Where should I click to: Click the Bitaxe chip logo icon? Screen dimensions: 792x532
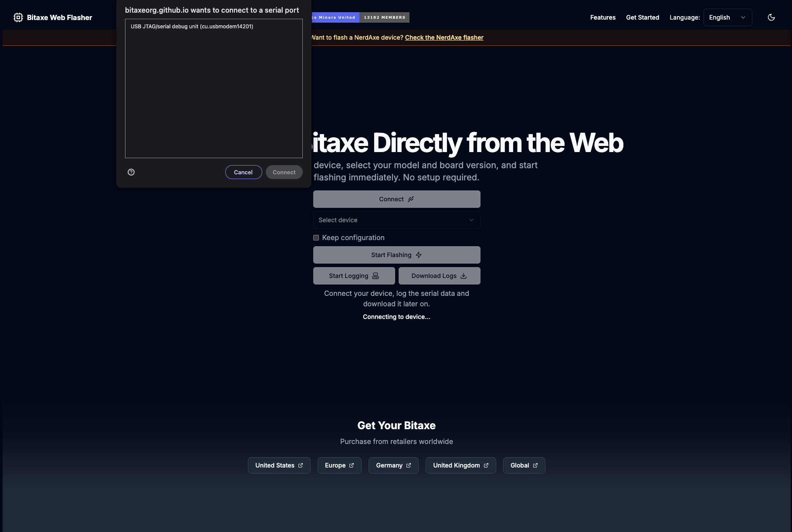(x=18, y=17)
